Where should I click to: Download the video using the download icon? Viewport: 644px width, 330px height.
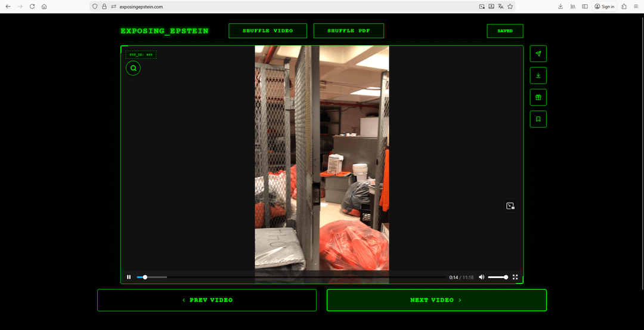[538, 76]
